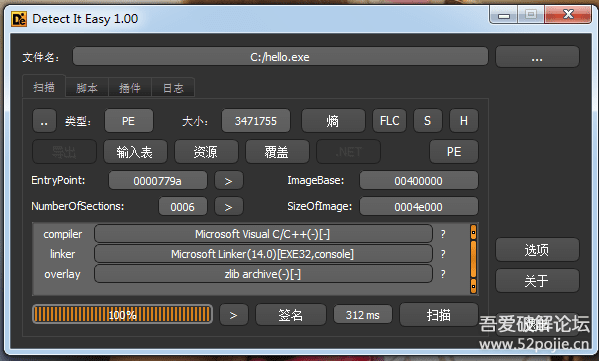
Task: Select the overlay result zlib archive
Action: pos(263,274)
